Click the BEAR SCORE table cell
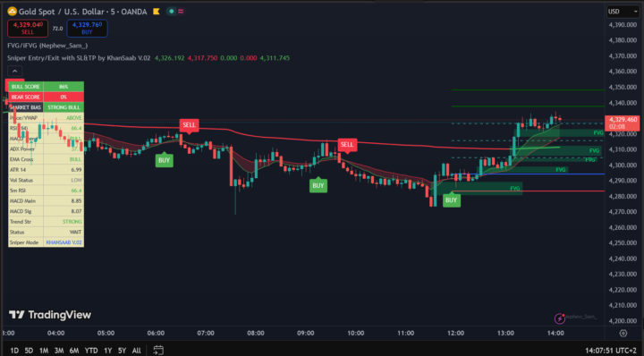Viewport: 644px width, 356px height. click(x=25, y=97)
